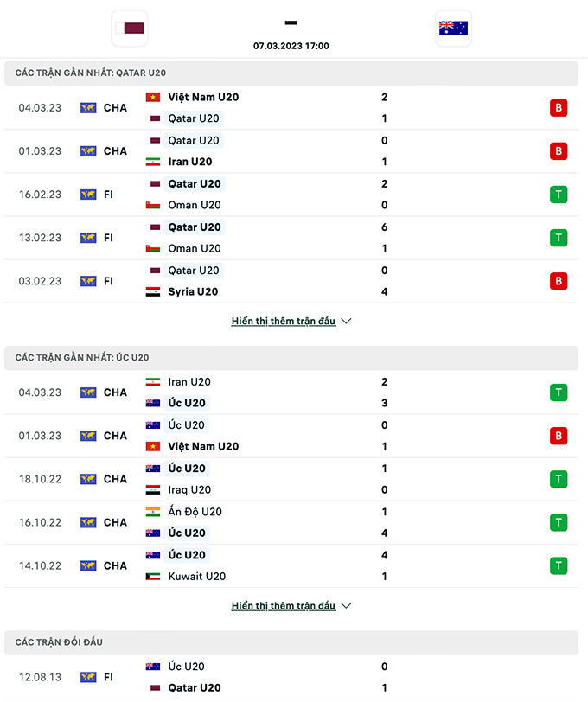
Task: Click India flag beside Ấn Độ U20
Action: pyautogui.click(x=153, y=512)
